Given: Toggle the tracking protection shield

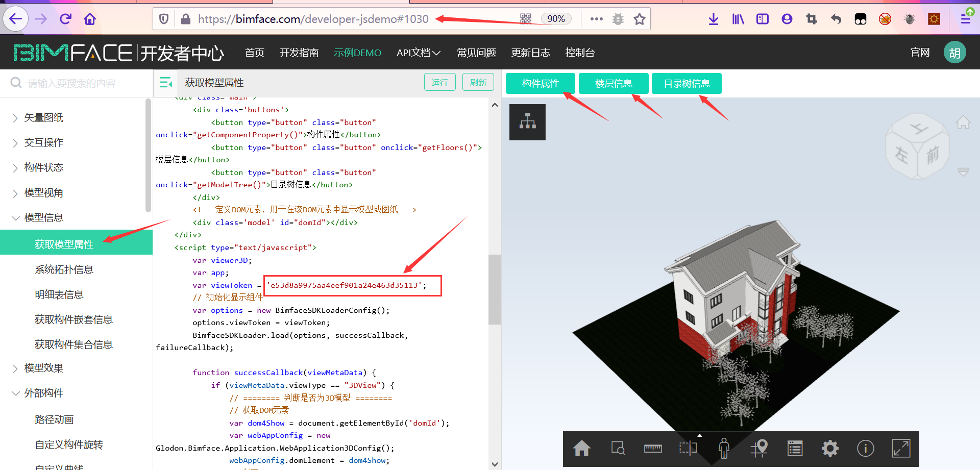Looking at the screenshot, I should (x=163, y=19).
